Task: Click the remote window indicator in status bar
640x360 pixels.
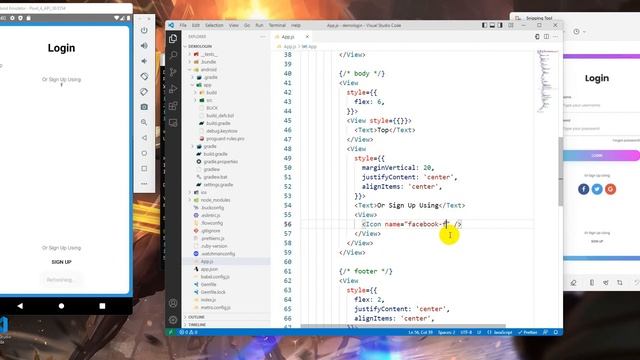Action: click(x=170, y=332)
